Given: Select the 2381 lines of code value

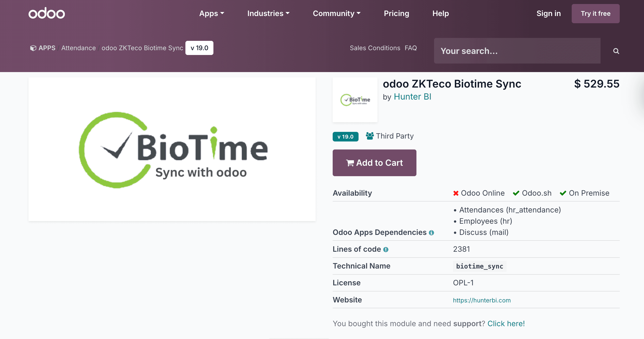Looking at the screenshot, I should pos(462,249).
